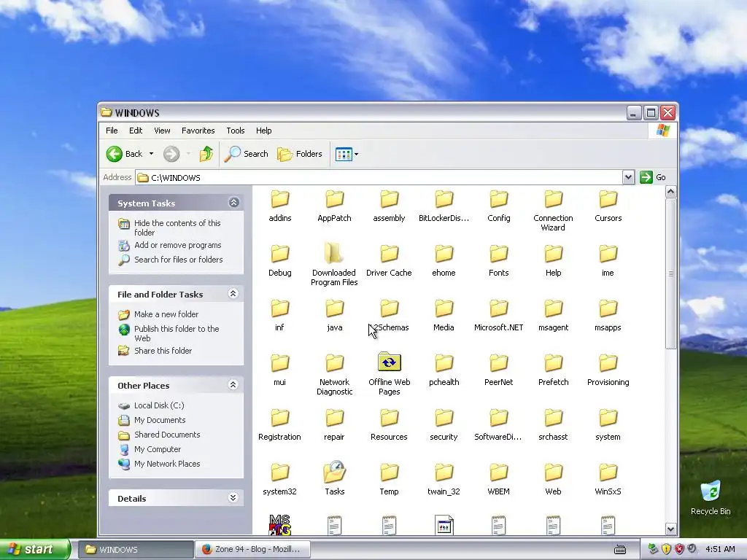Viewport: 747px width, 560px height.
Task: Select the Tasks folder
Action: (x=334, y=478)
